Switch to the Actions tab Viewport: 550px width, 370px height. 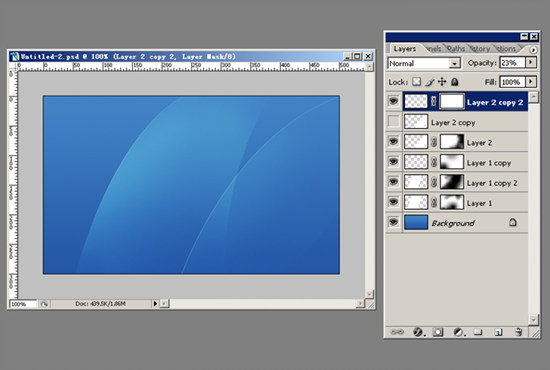506,49
